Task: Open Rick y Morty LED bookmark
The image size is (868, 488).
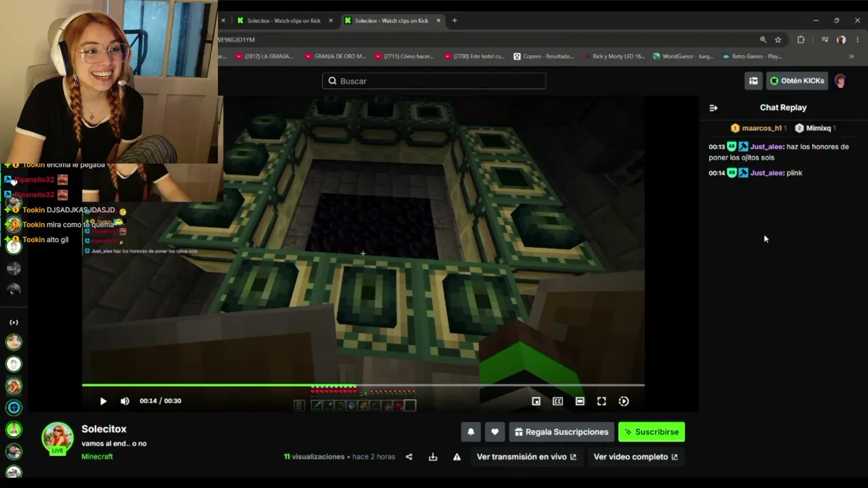Action: click(614, 56)
